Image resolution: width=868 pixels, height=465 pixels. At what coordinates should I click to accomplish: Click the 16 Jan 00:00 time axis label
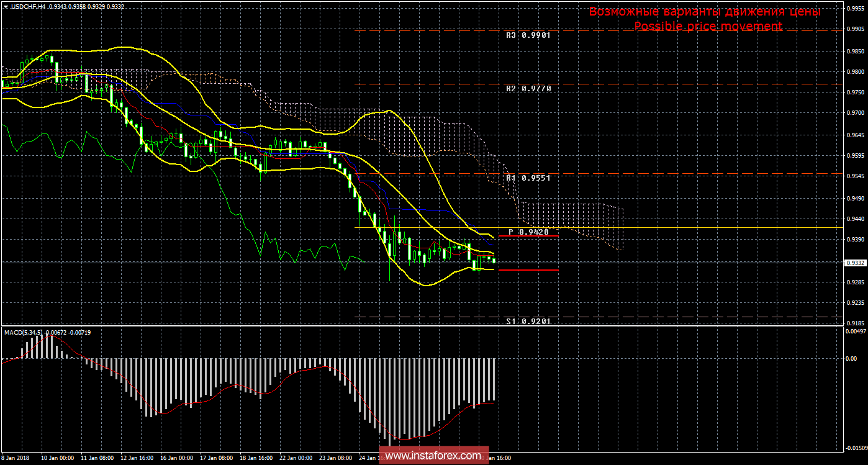[177, 458]
